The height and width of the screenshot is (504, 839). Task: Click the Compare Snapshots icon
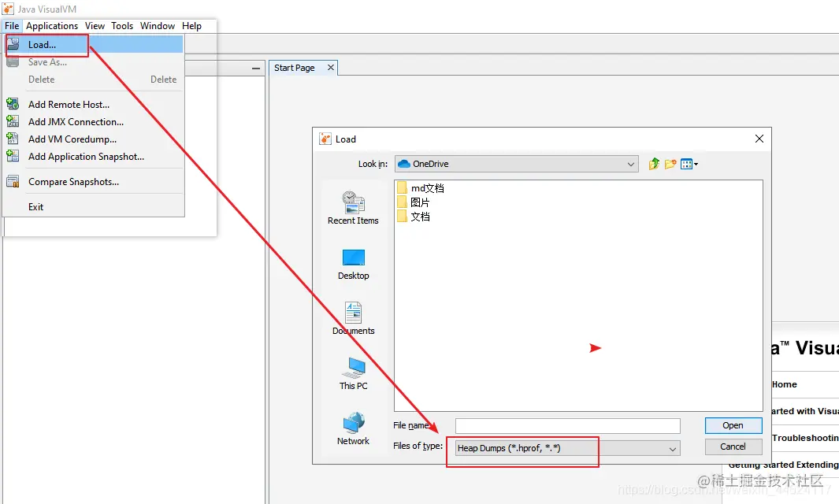pyautogui.click(x=13, y=181)
